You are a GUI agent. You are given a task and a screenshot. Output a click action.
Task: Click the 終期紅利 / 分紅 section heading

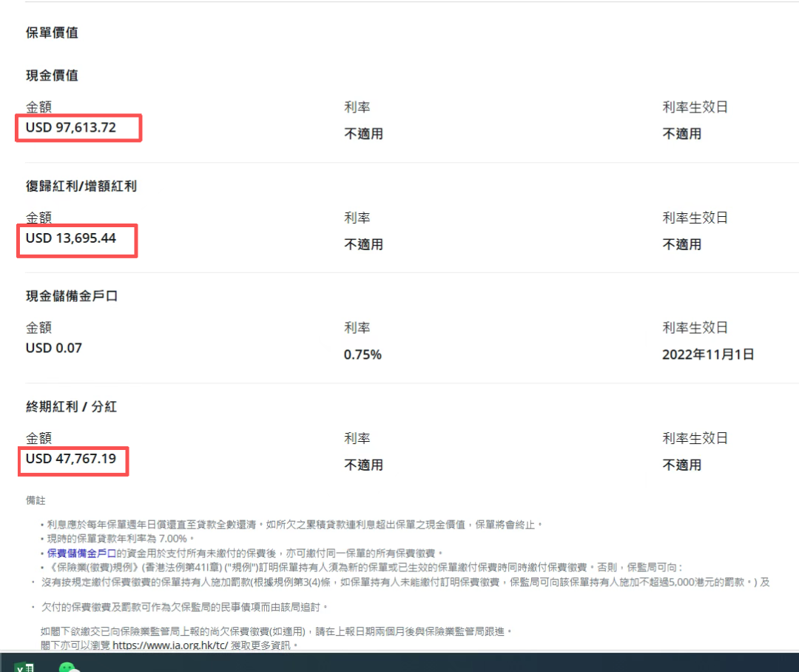71,406
